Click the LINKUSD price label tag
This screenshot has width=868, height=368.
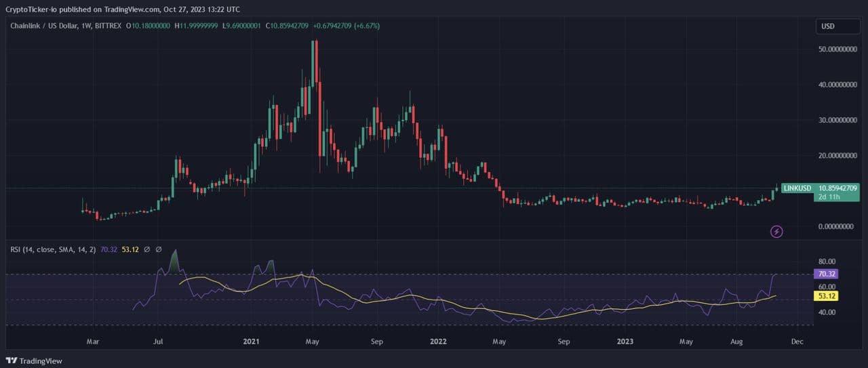[797, 188]
